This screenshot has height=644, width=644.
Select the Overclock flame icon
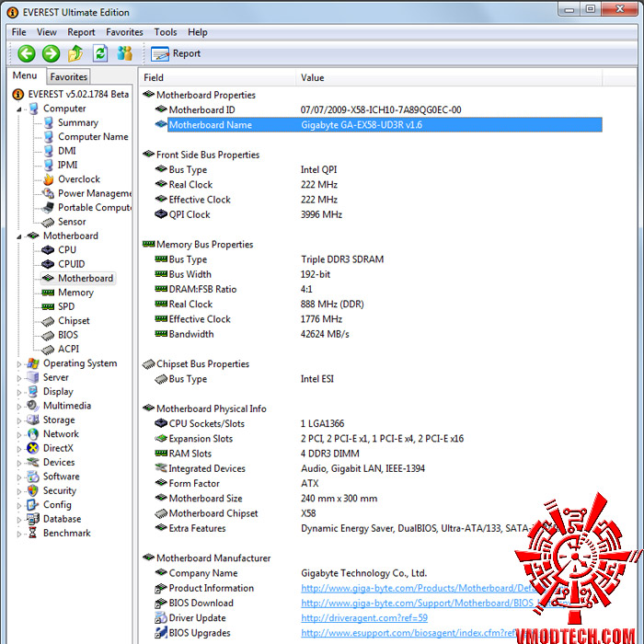pyautogui.click(x=49, y=179)
